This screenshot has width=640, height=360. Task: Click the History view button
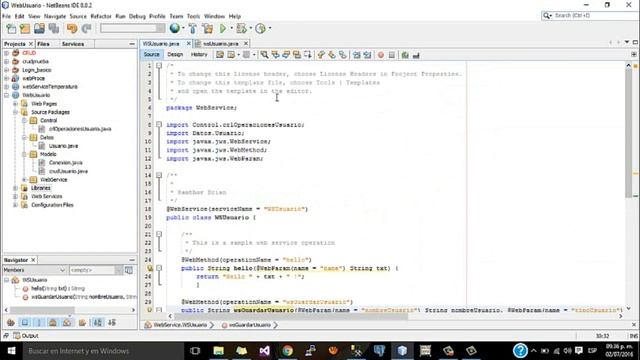(199, 54)
